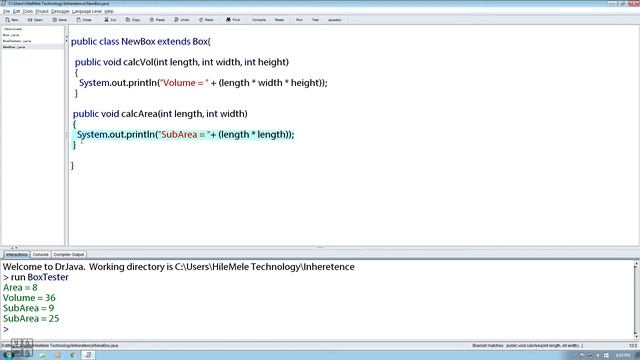This screenshot has width=640, height=360.
Task: Select BoxTester.java in the file list
Action: [17, 41]
